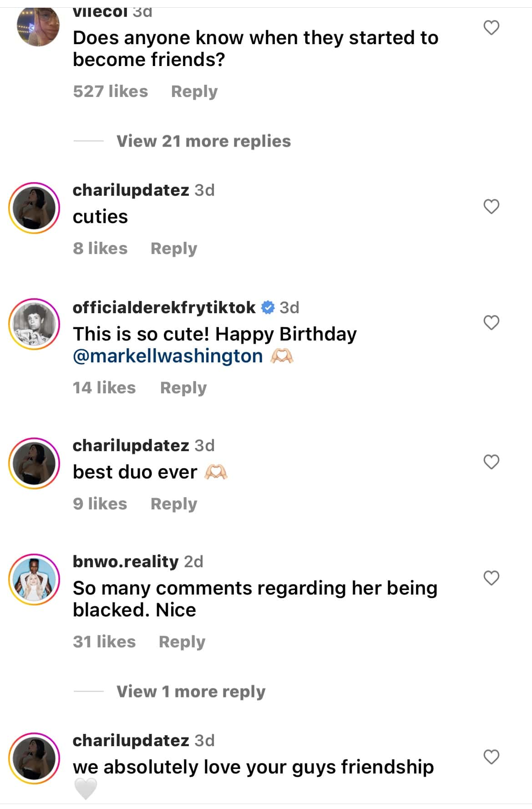Tap the heart next to charilupdatez's 'cuties' comment
Image resolution: width=532 pixels, height=809 pixels.
coord(491,207)
